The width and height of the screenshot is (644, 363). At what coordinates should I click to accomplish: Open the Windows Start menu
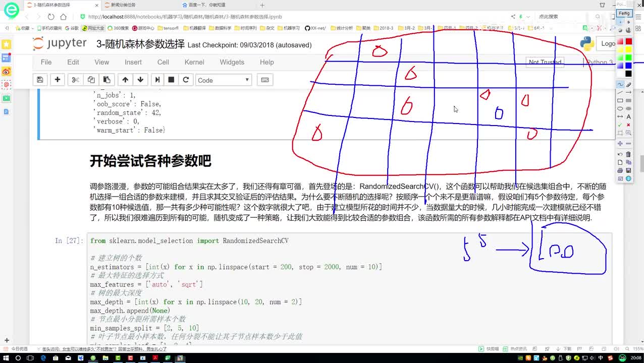click(6, 358)
